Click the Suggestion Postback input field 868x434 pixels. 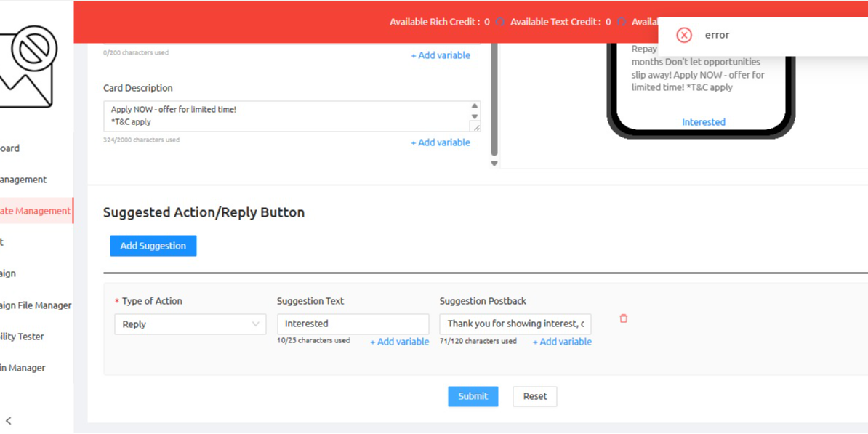515,324
